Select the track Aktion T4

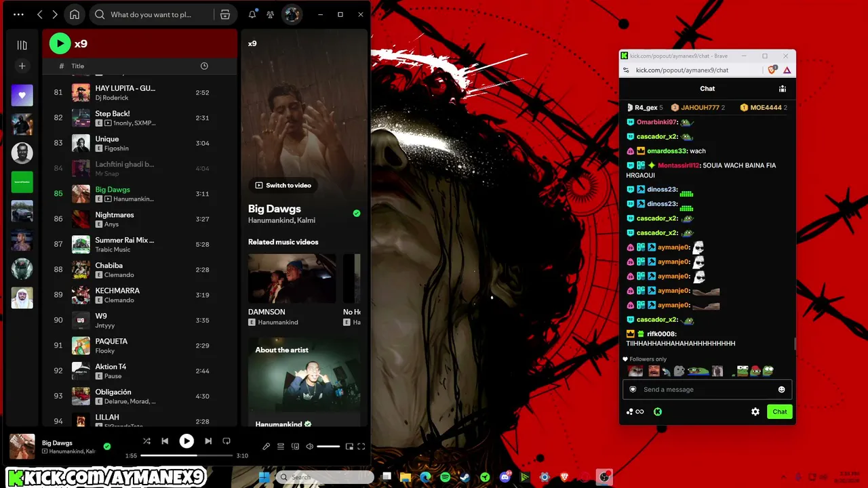click(140, 371)
